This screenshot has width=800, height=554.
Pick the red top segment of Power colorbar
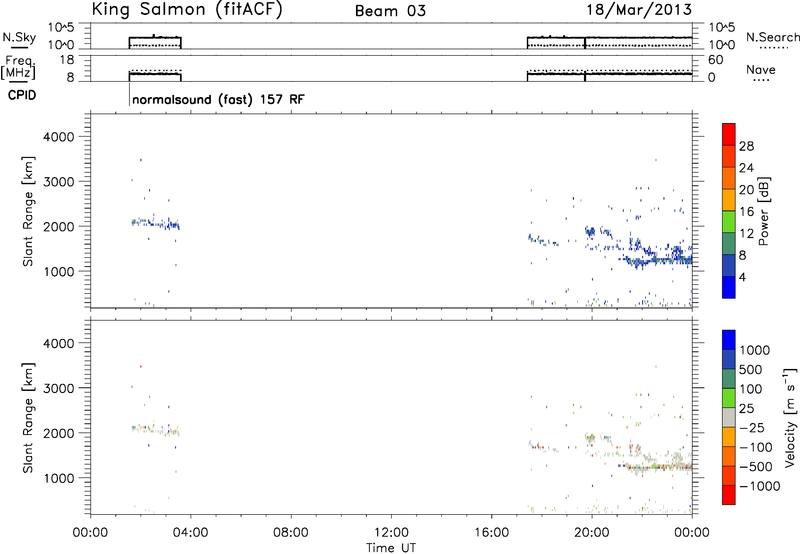click(729, 134)
